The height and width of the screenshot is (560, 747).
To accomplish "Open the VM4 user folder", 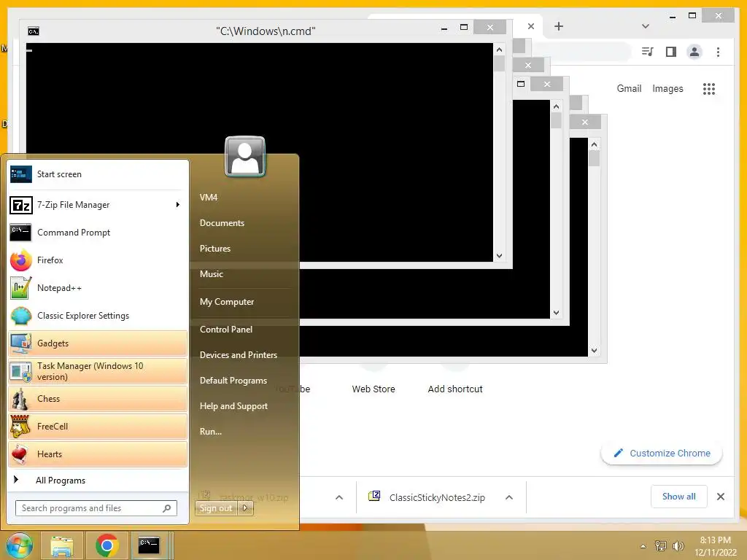I will coord(209,197).
